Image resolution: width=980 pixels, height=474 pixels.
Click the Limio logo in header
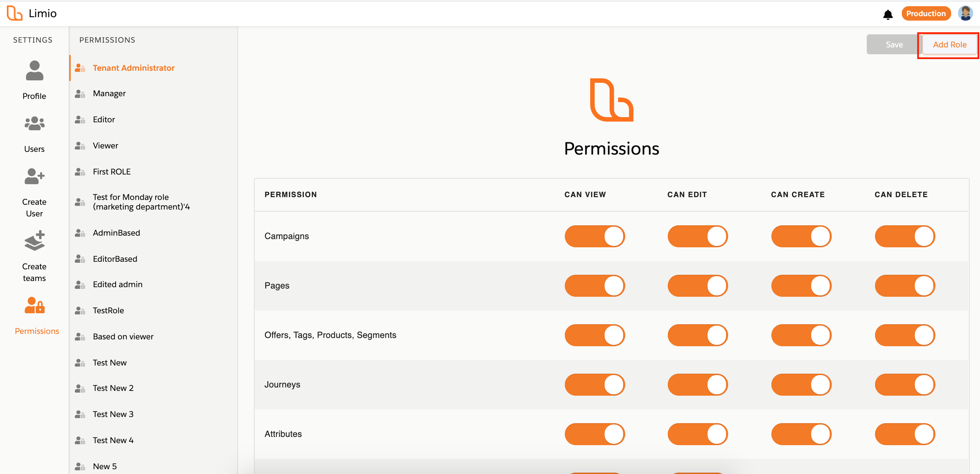pyautogui.click(x=32, y=13)
